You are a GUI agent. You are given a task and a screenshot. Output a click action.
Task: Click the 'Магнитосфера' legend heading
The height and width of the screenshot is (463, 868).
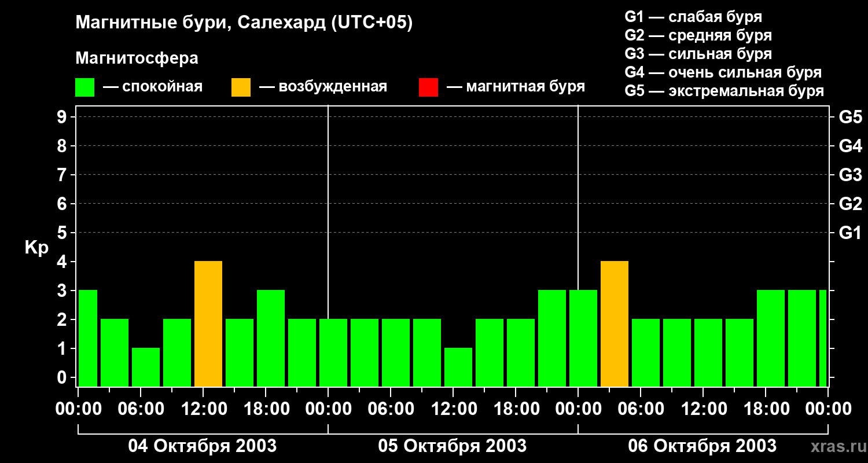137,58
